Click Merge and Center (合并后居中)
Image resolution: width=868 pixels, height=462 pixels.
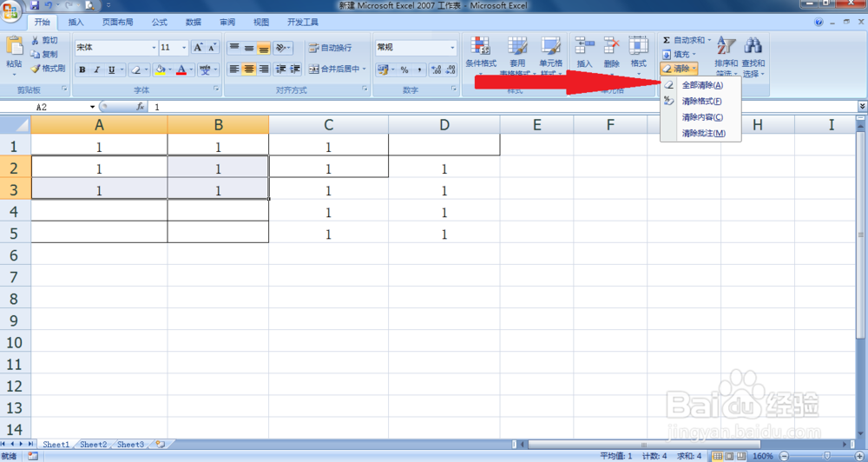(x=338, y=69)
